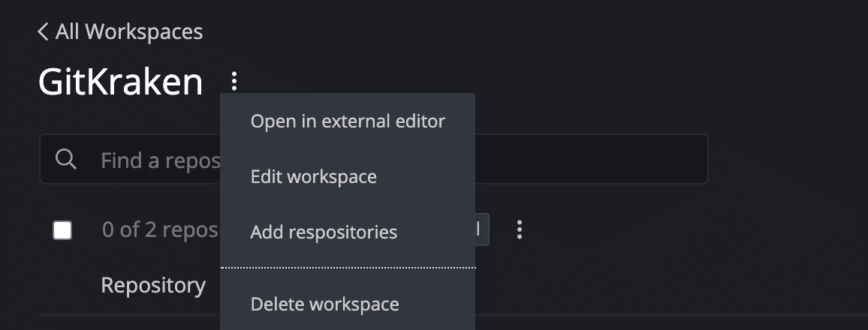Viewport: 868px width, 330px height.
Task: Choose "Add respositories" in the dropdown menu
Action: (324, 232)
